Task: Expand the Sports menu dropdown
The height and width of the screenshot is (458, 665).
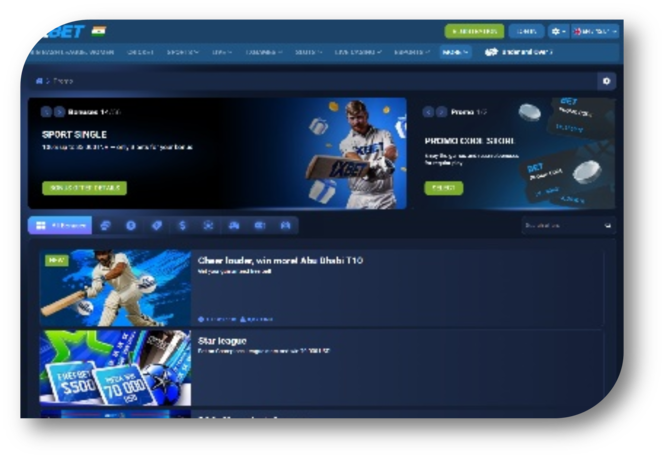Action: click(183, 52)
